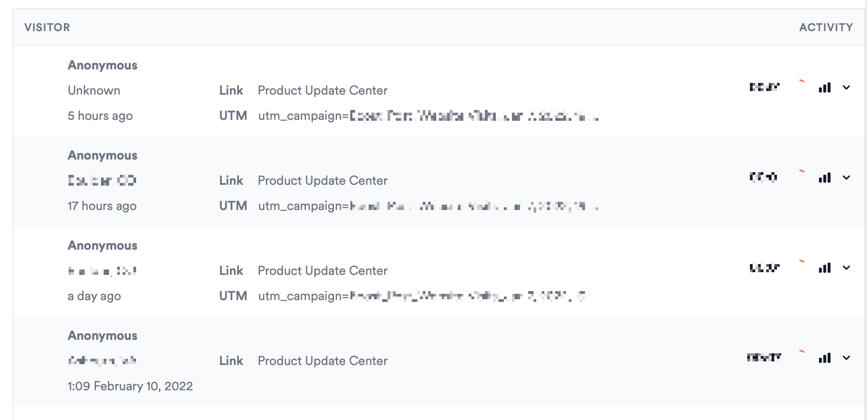Open activity bar chart for February 10 visitor
The width and height of the screenshot is (868, 420).
(x=824, y=358)
